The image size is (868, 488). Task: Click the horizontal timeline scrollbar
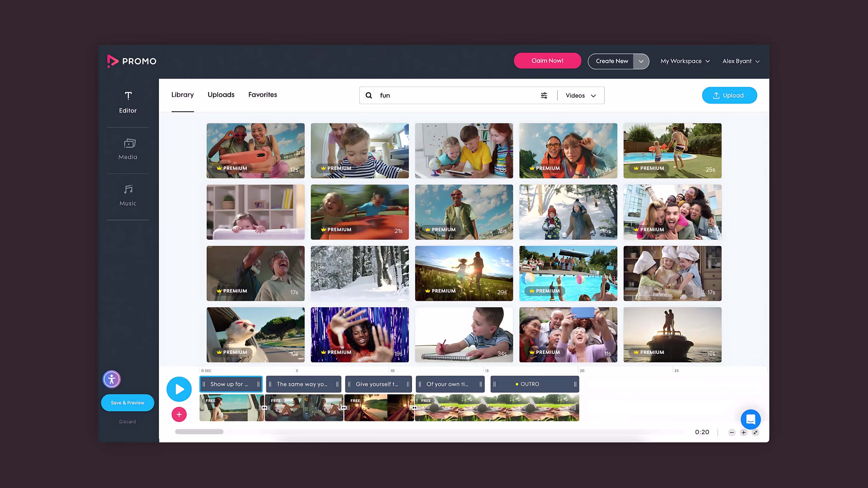click(199, 432)
